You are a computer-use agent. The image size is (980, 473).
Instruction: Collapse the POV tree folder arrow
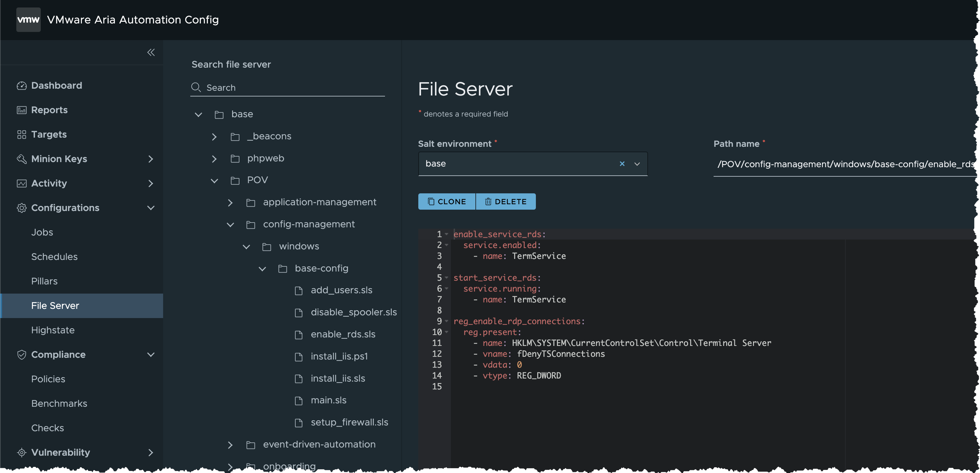[214, 181]
